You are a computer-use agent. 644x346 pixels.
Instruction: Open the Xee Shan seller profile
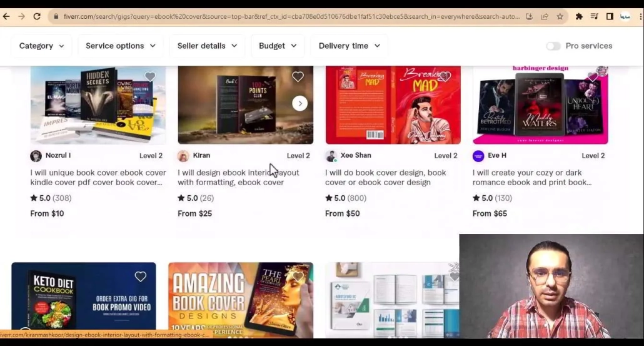click(355, 155)
